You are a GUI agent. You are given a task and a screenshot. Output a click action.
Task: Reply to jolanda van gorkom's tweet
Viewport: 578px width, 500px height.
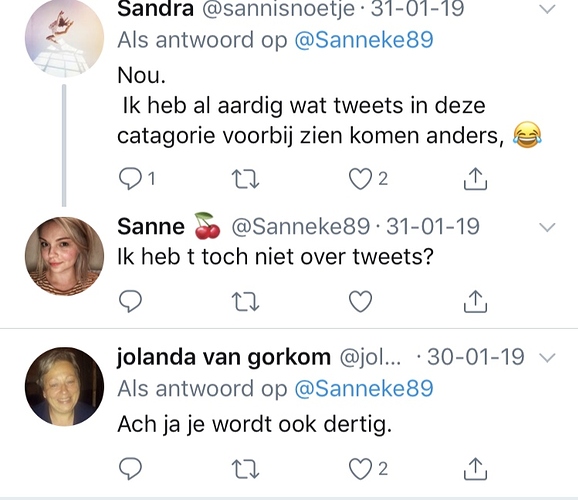[x=130, y=469]
